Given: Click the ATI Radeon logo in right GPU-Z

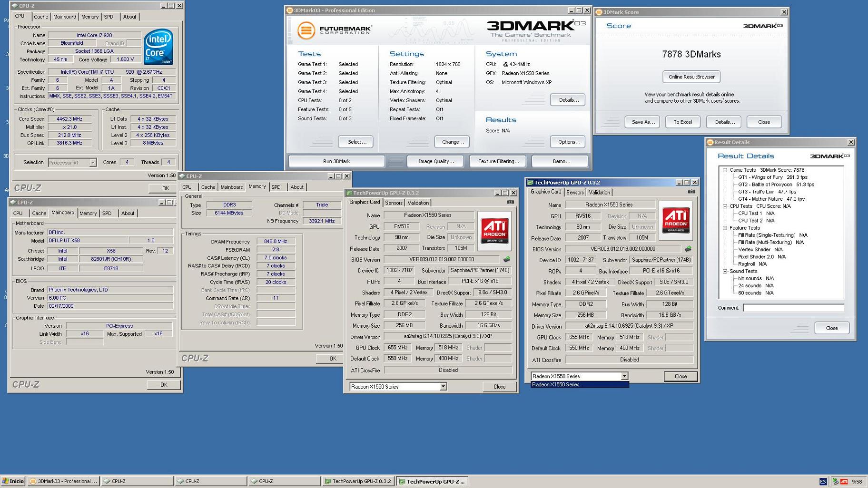Looking at the screenshot, I should click(676, 220).
